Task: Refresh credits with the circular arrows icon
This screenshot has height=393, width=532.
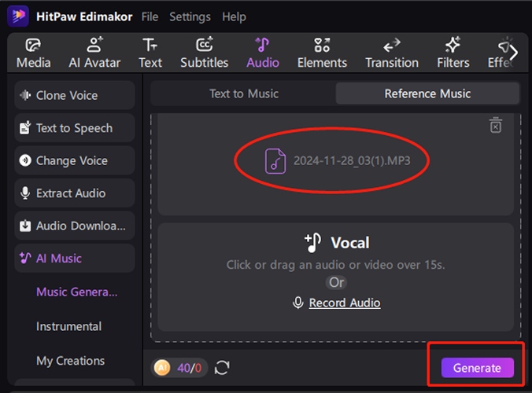Action: [222, 368]
